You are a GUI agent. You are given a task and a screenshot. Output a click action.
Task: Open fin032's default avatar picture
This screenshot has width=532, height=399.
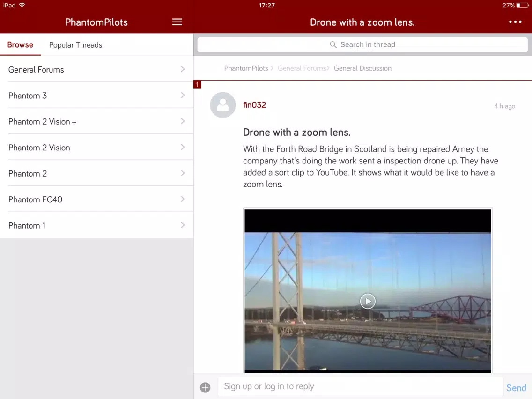[x=222, y=105]
